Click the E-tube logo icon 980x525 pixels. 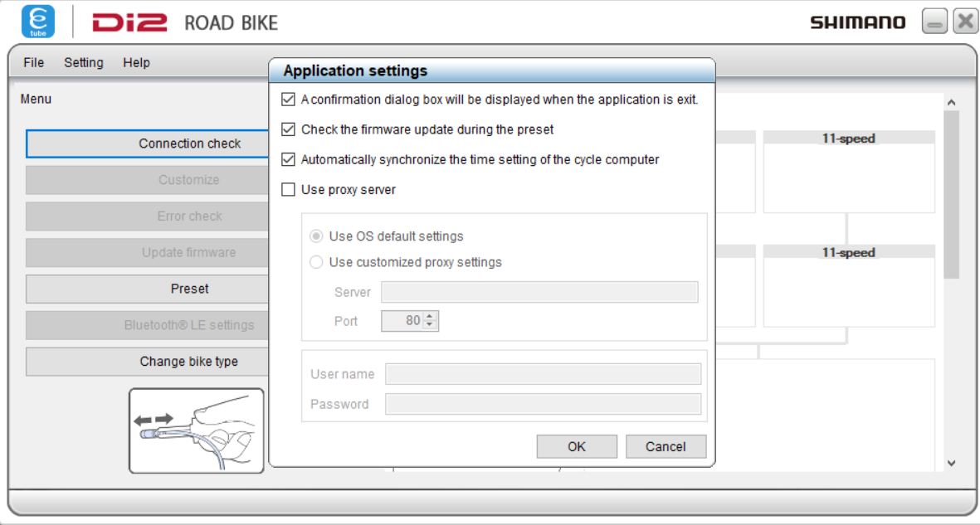click(38, 22)
